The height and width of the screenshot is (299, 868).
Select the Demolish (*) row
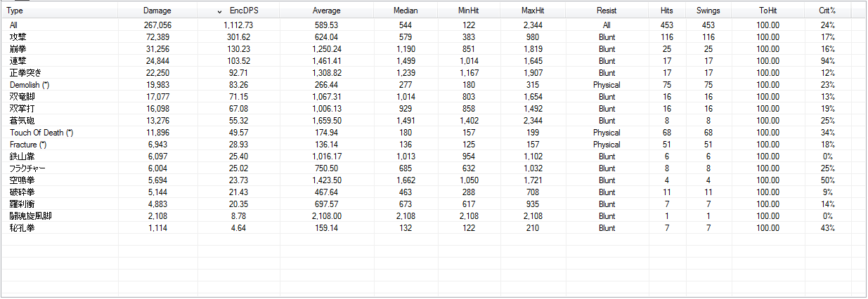tap(433, 85)
